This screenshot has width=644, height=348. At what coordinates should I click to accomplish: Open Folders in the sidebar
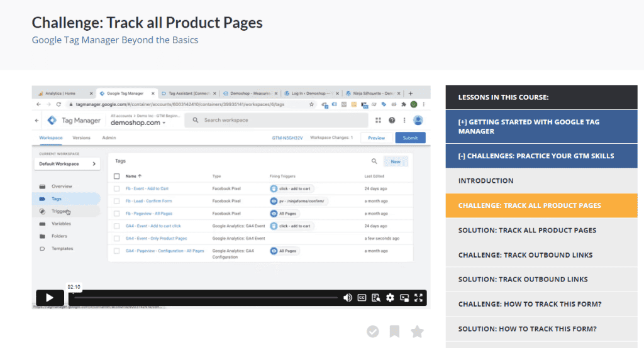[59, 236]
